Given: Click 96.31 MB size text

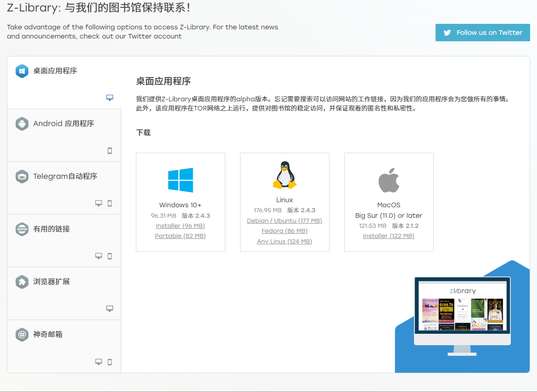Looking at the screenshot, I should pos(163,215).
